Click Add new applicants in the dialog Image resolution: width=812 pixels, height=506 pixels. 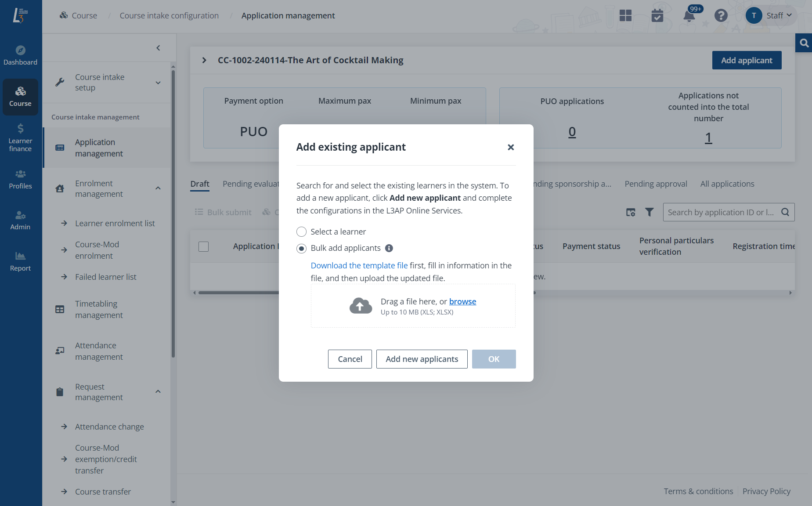(422, 359)
